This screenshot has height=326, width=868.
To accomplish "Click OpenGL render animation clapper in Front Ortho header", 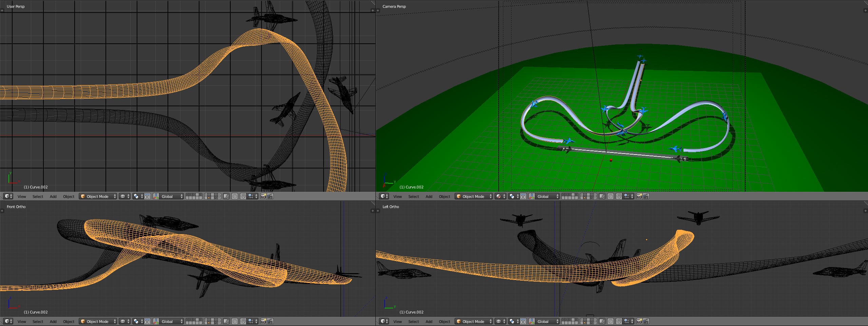I will click(270, 321).
